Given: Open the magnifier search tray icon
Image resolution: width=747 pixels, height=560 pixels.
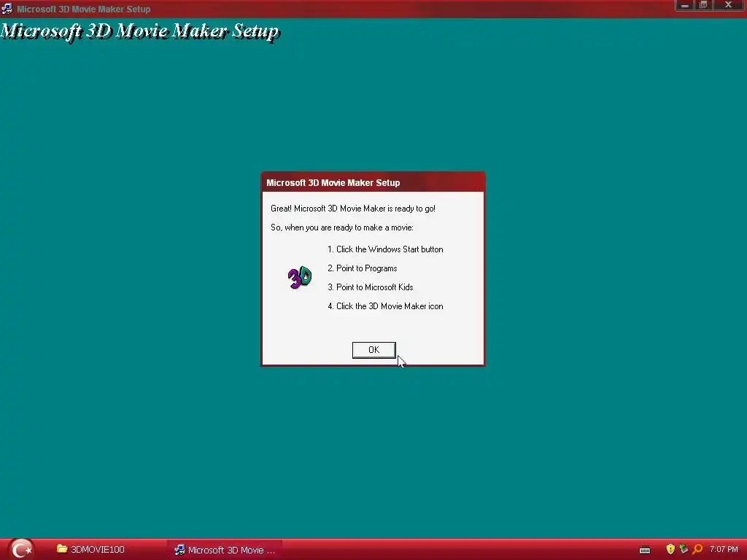Looking at the screenshot, I should [x=697, y=549].
